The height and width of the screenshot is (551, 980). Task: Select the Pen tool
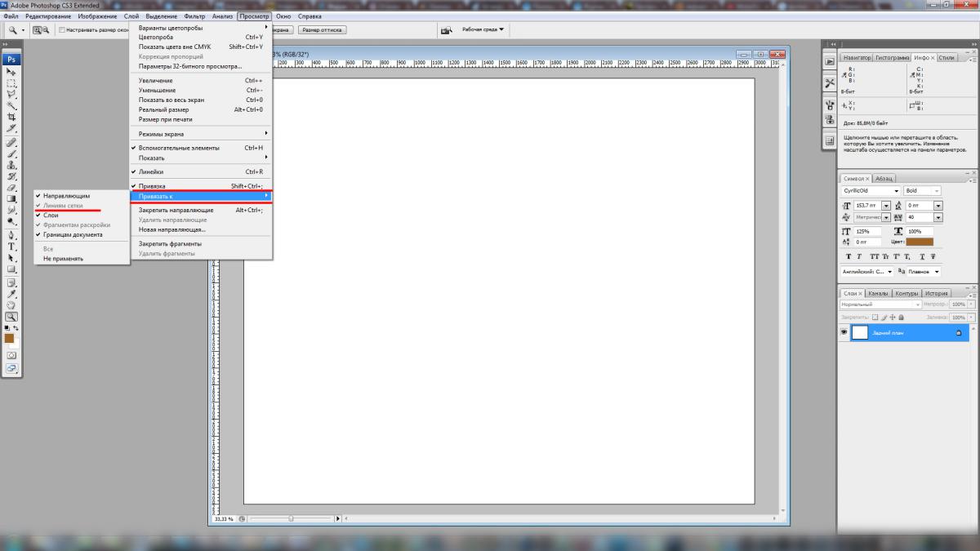tap(12, 235)
